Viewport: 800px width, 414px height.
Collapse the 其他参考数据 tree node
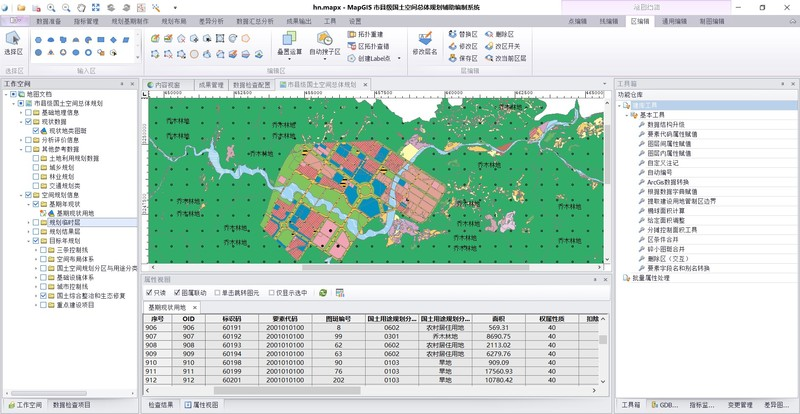click(x=21, y=149)
